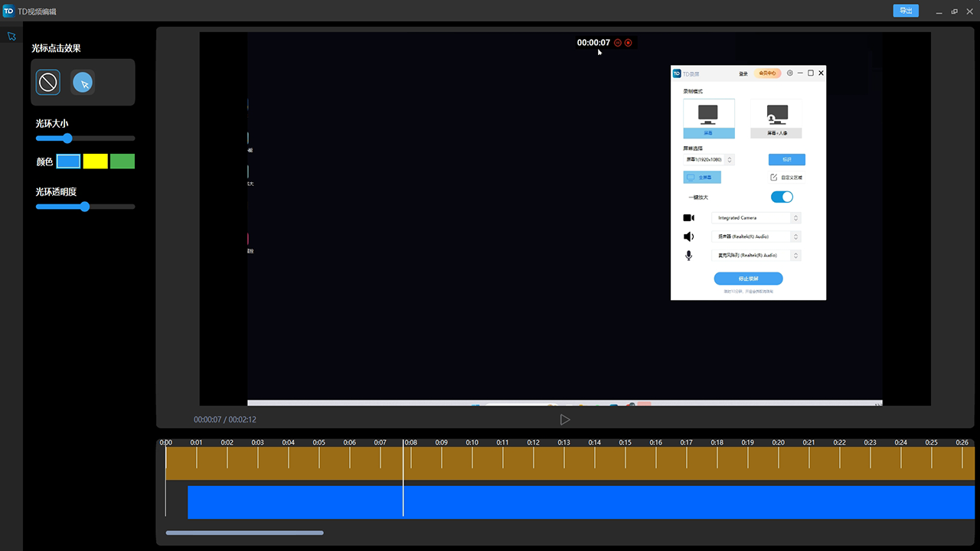The width and height of the screenshot is (980, 551).
Task: Click the gear settings icon in recorder window
Action: [x=790, y=73]
